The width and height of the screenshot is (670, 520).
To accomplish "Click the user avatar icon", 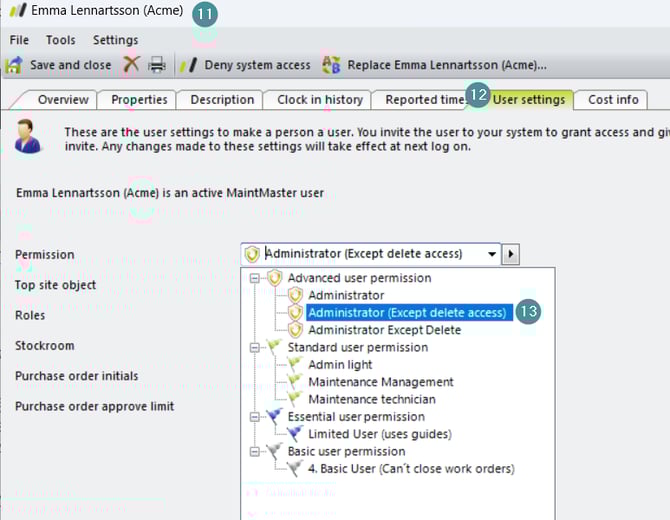I will [27, 136].
